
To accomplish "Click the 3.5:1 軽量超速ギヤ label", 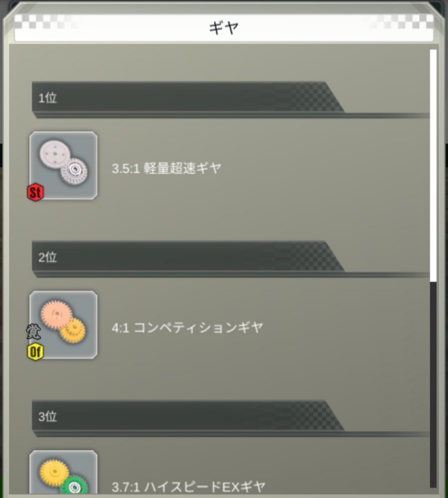I will tap(166, 168).
